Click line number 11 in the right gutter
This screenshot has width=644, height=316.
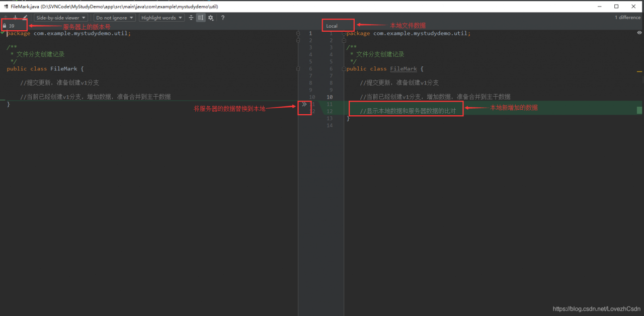[330, 104]
